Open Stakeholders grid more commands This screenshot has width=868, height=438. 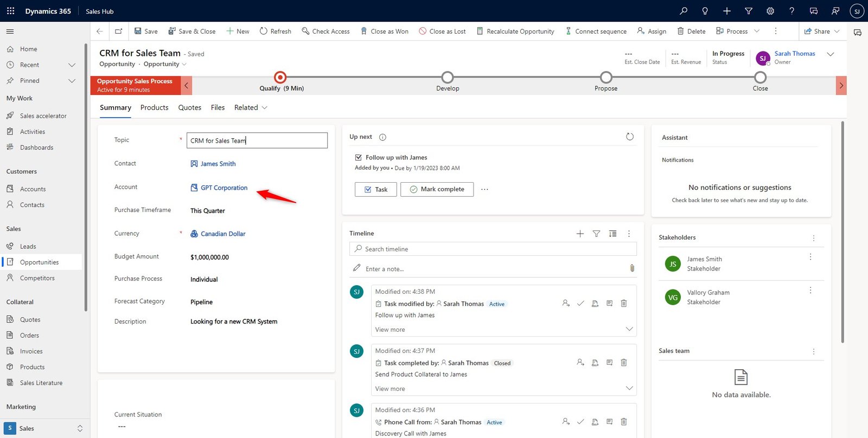point(814,238)
